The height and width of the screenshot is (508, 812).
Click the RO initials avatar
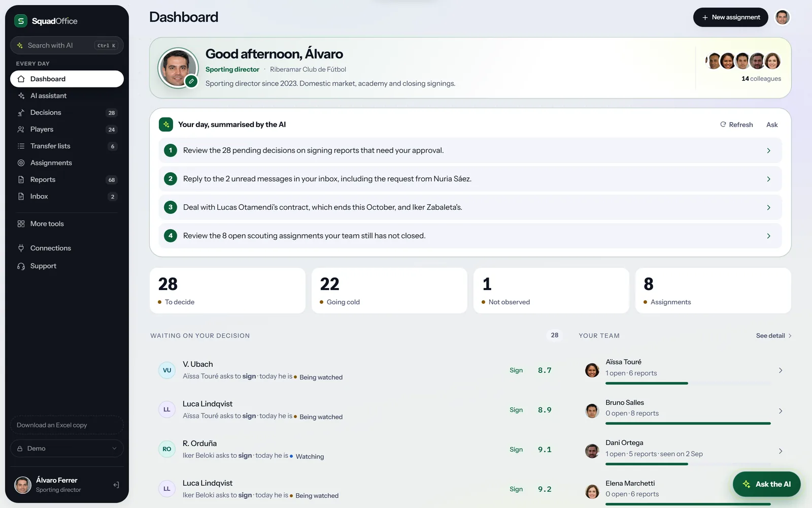pos(167,449)
